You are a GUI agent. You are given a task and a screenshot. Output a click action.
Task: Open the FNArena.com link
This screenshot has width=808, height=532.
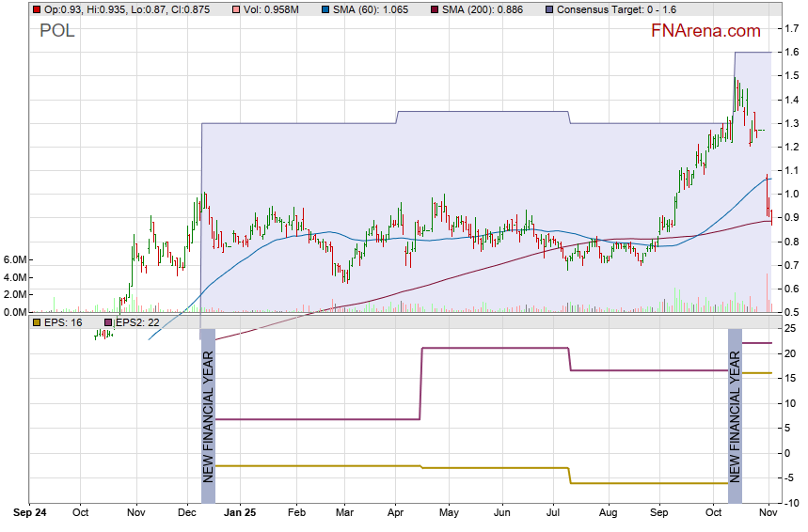click(x=706, y=32)
